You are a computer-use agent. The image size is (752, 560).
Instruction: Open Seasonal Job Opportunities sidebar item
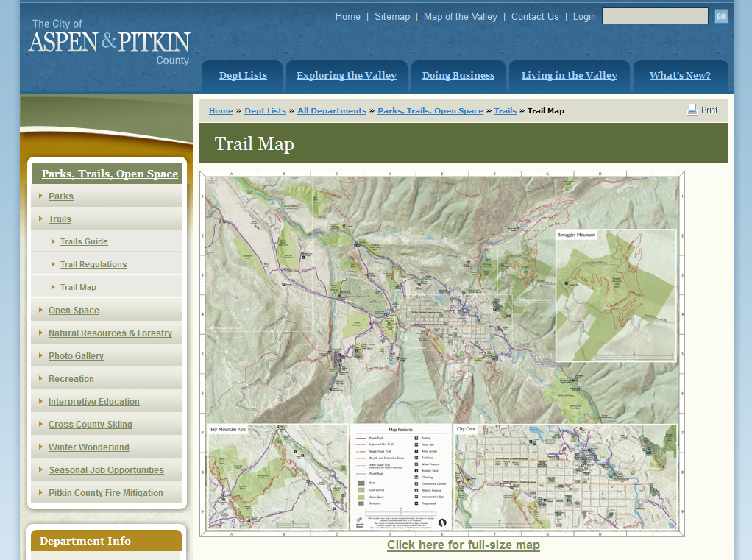click(x=107, y=470)
